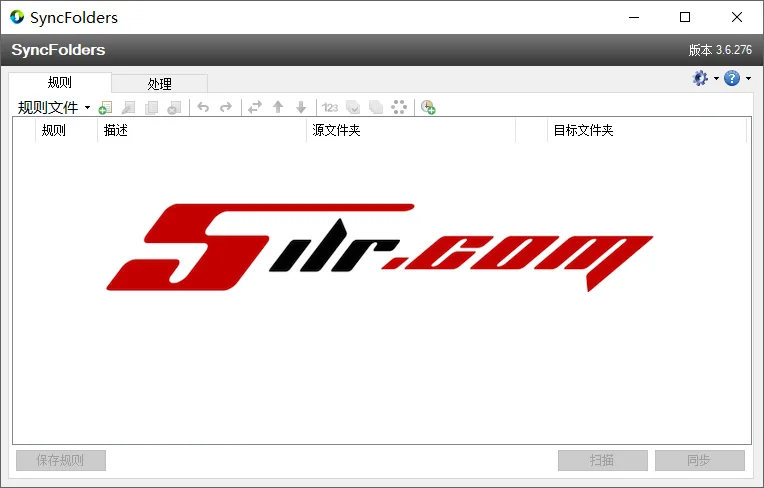Click the 同步 button
The image size is (764, 488).
pos(700,460)
